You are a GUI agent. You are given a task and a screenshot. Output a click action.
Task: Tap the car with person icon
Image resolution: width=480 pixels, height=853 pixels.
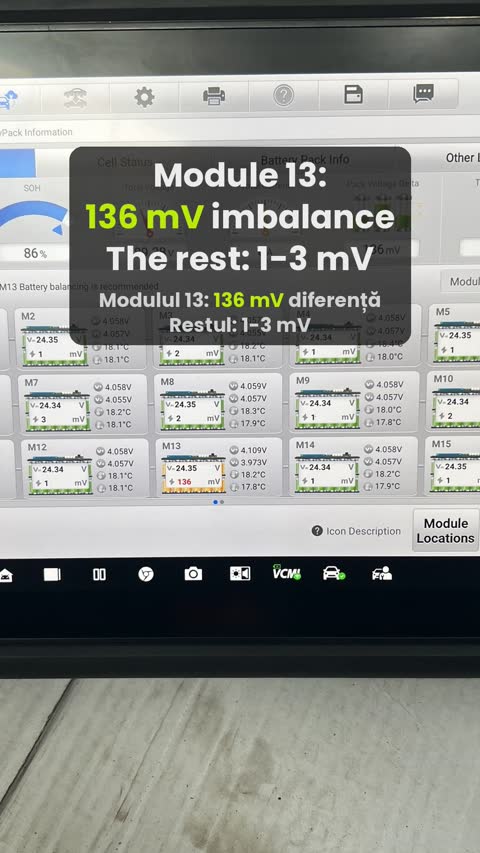tap(381, 573)
